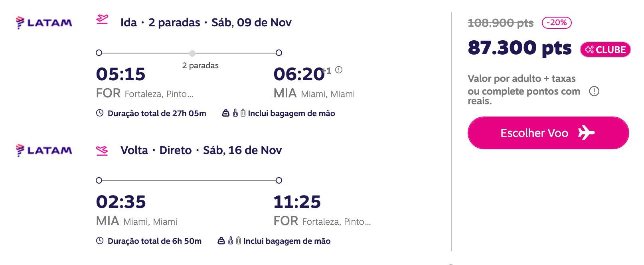Screen dimensions: 644x265
Task: Click the return landing plane icon
Action: point(102,150)
